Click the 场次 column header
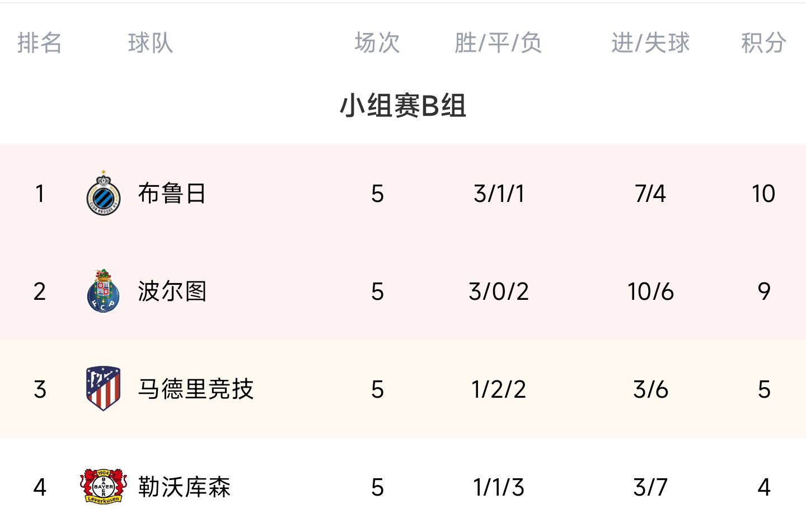This screenshot has width=806, height=532. [377, 43]
